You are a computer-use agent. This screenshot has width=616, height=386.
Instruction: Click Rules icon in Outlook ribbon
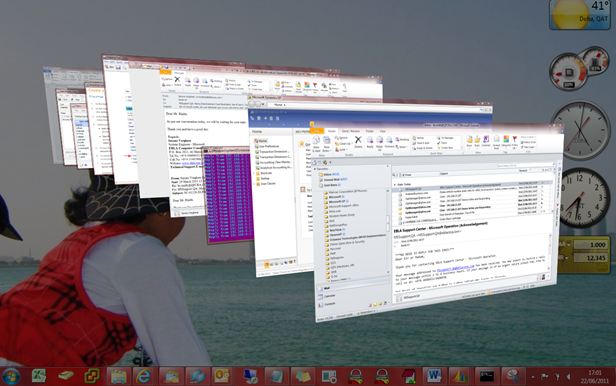click(477, 141)
